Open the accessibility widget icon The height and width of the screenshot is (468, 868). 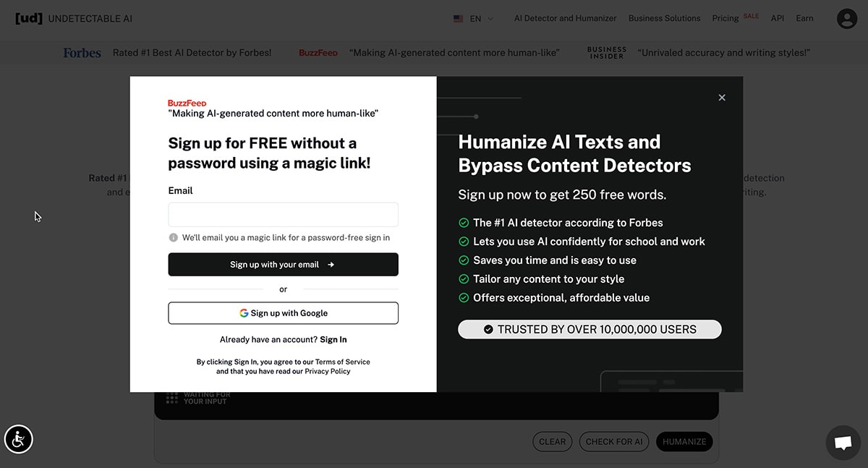[x=18, y=439]
